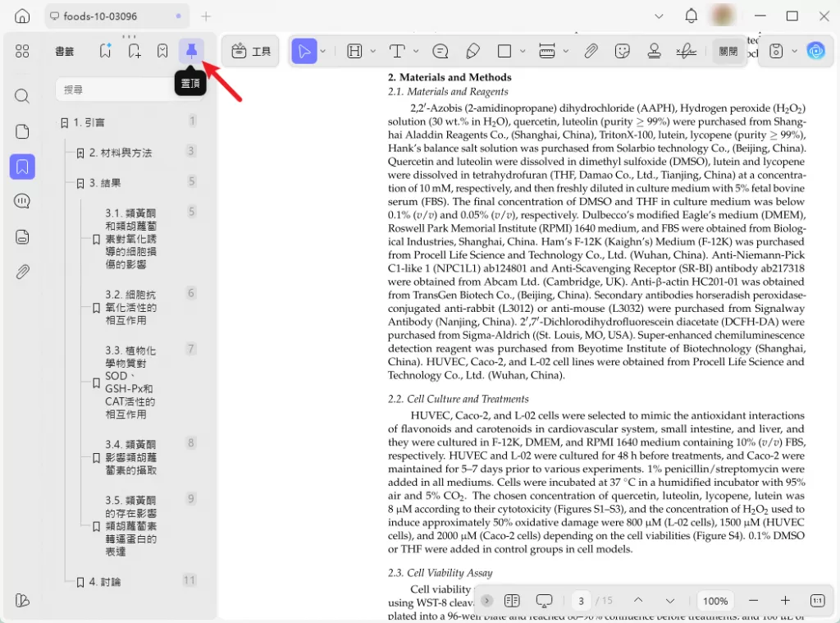Image resolution: width=840 pixels, height=623 pixels.
Task: Click the home icon
Action: [x=22, y=16]
